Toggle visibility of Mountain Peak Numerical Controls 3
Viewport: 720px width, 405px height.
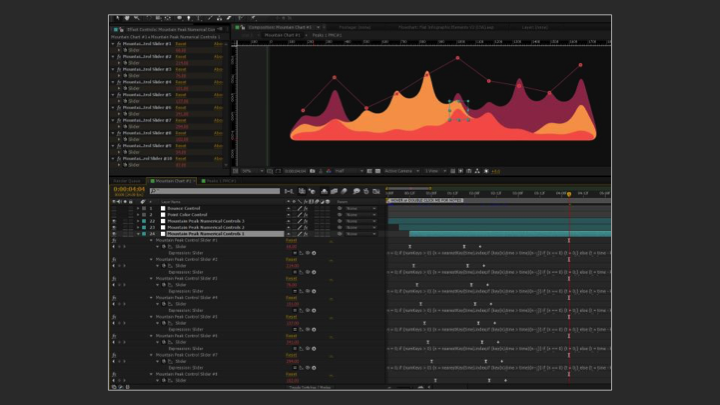[x=114, y=221]
